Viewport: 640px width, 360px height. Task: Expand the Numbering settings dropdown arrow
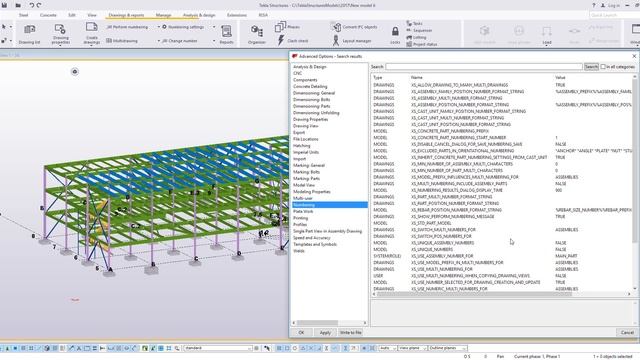(214, 27)
